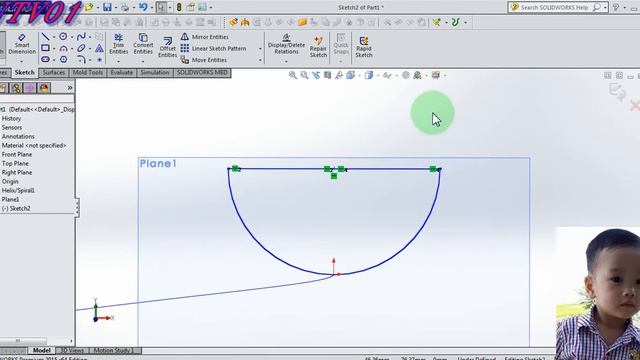640x360 pixels.
Task: Click Move Entities
Action: pos(204,60)
